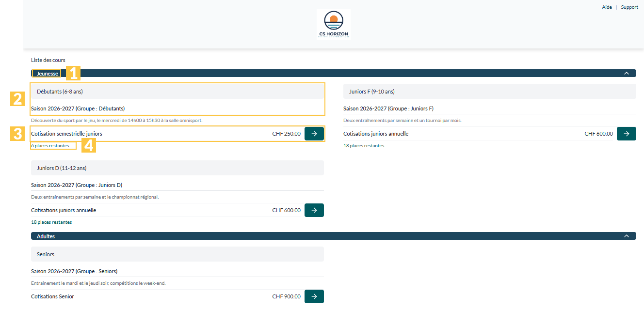Click "Saison 2026-2027 (Groupe : Juniors F)" text
Viewport: 644px width, 310px height.
[x=388, y=108]
